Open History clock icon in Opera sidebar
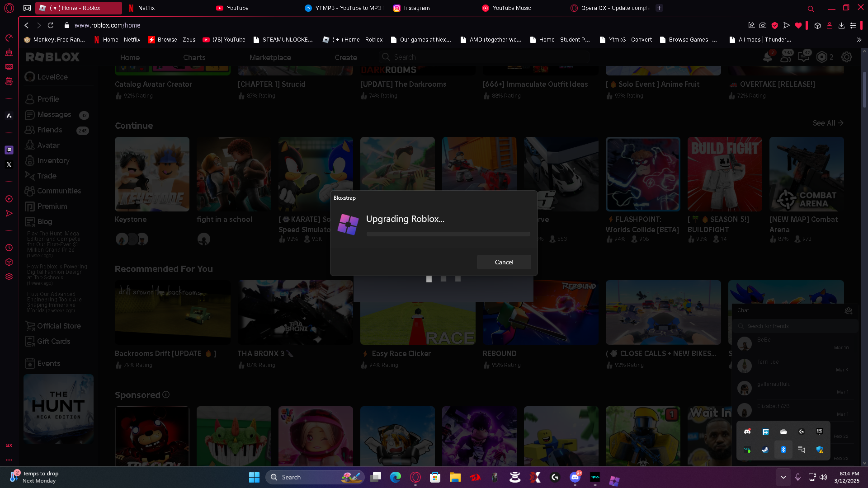 9,248
